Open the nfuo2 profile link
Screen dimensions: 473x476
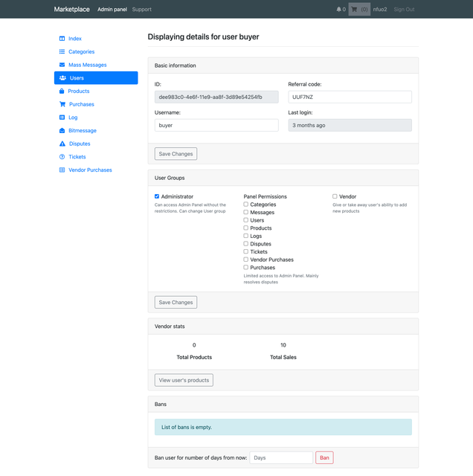click(380, 10)
